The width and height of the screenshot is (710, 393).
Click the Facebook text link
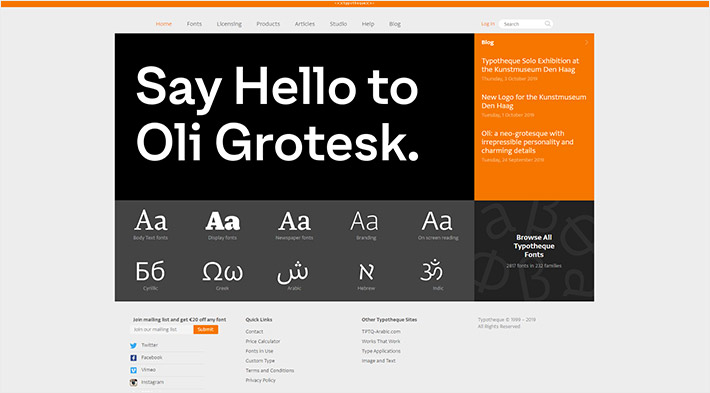click(152, 358)
